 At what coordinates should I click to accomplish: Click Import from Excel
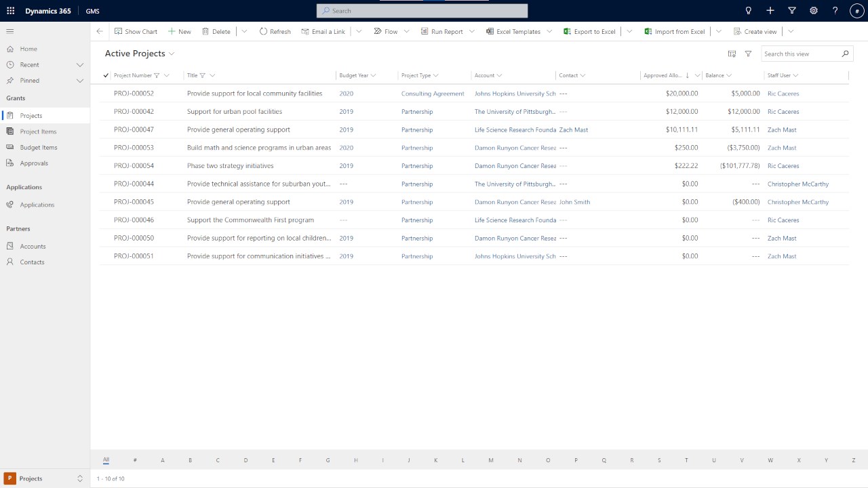(x=675, y=31)
